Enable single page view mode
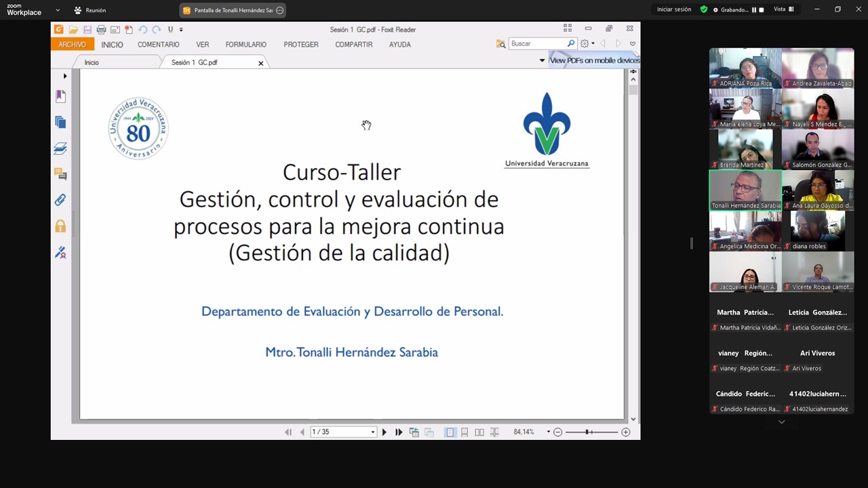868x488 pixels. (x=450, y=432)
